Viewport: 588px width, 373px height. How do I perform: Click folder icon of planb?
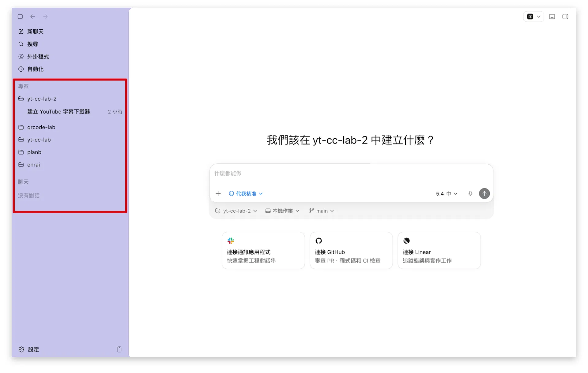point(21,152)
